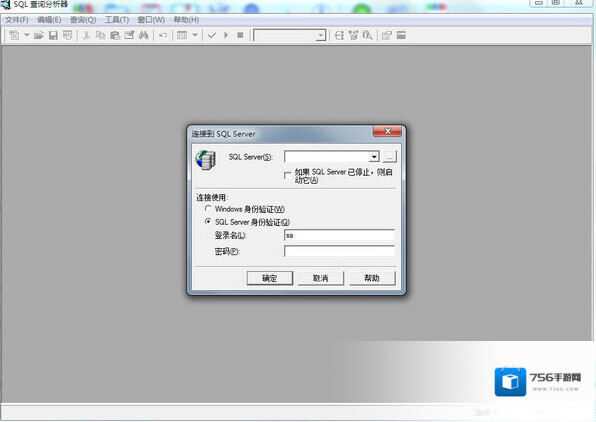The image size is (596, 422).
Task: Click the Find binoculars icon
Action: point(143,35)
